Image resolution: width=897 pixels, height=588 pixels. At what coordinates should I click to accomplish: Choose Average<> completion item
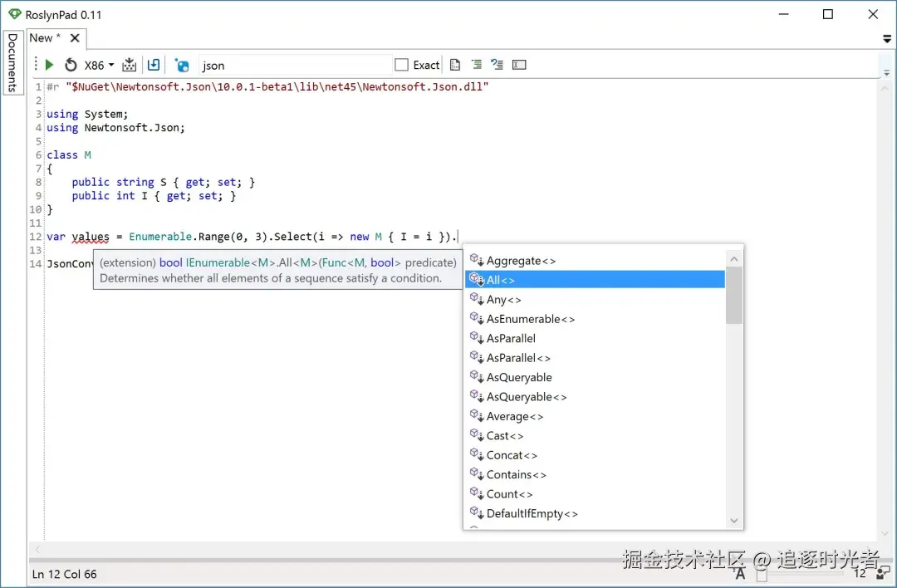tap(595, 416)
